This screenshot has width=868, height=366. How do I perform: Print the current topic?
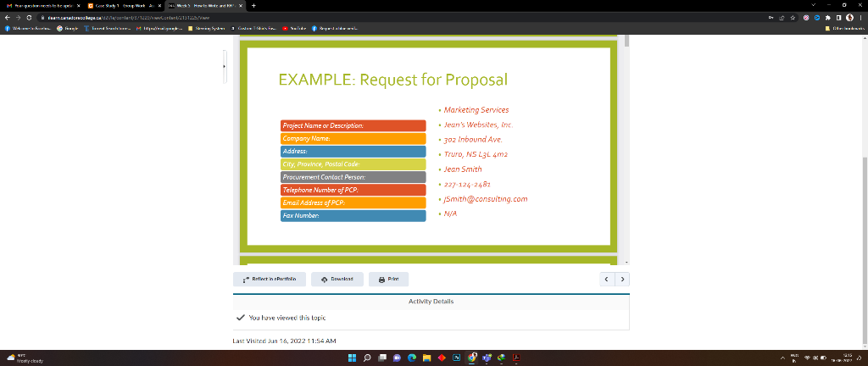(x=388, y=280)
